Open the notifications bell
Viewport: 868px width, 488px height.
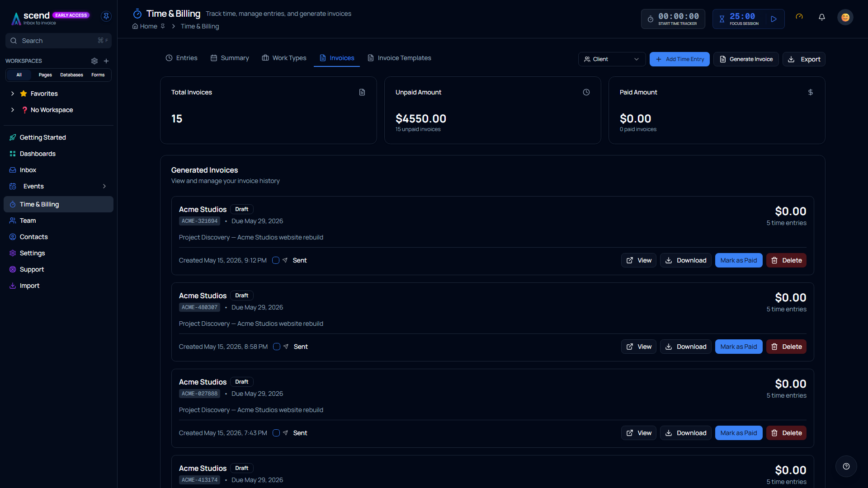tap(822, 17)
